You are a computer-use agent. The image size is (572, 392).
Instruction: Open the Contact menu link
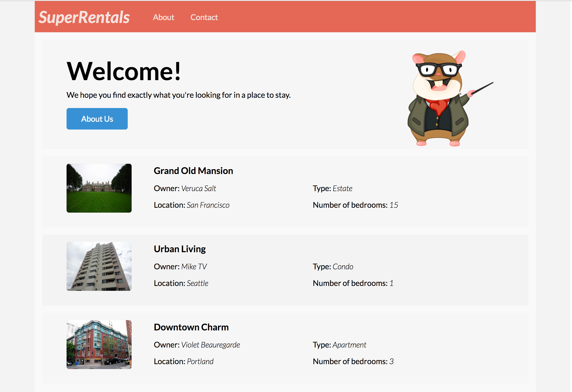click(x=204, y=17)
